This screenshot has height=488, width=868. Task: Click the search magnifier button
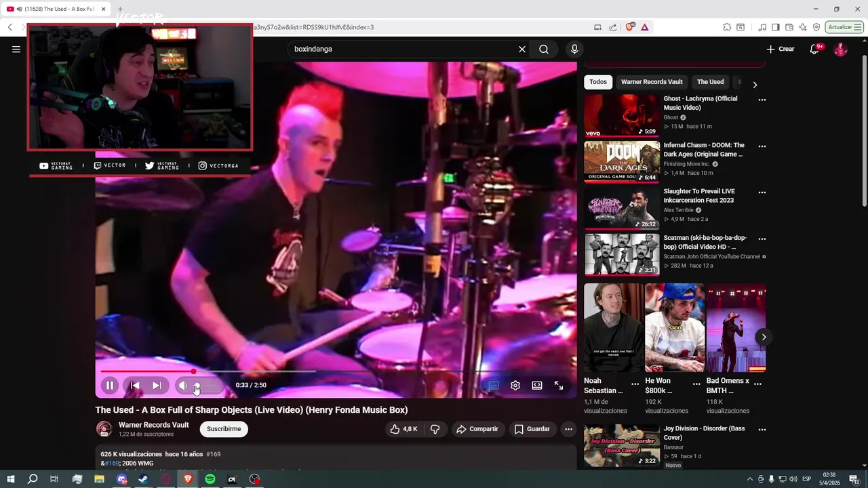544,49
